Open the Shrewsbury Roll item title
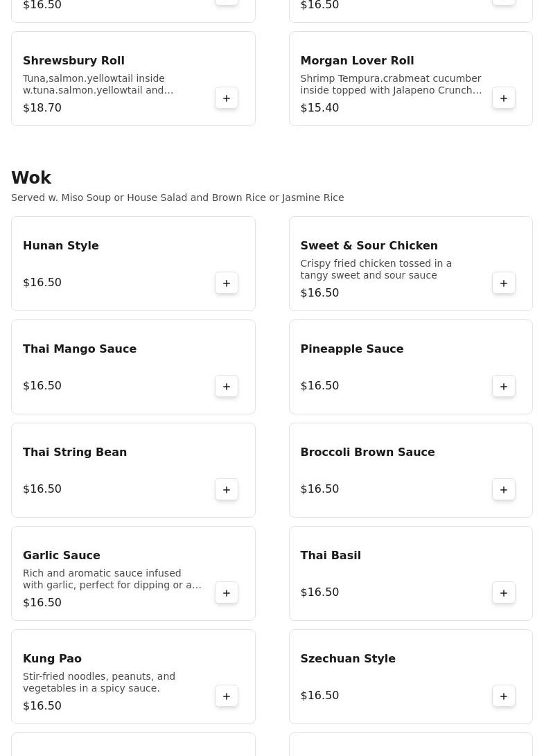This screenshot has width=544, height=756. pos(73,61)
